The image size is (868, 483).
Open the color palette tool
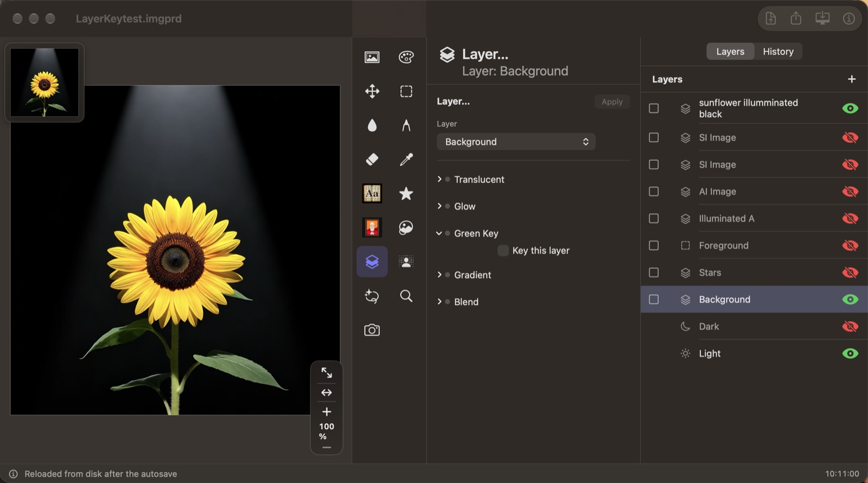(x=406, y=57)
